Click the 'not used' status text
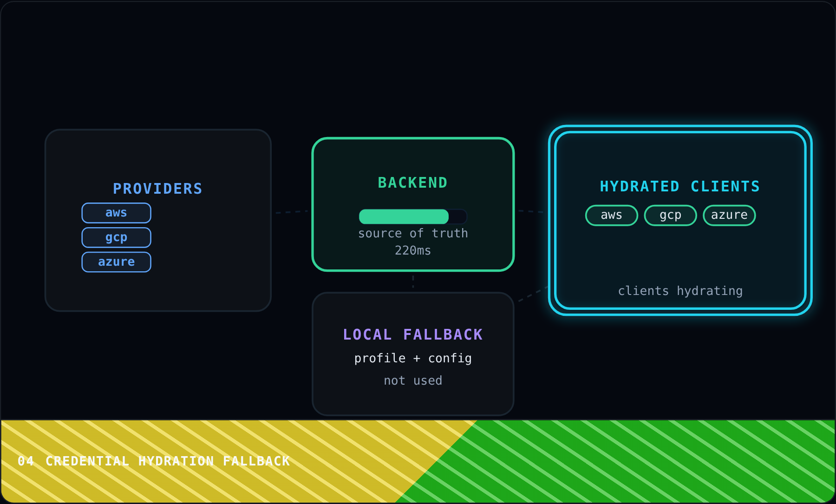Image resolution: width=836 pixels, height=504 pixels. click(413, 380)
